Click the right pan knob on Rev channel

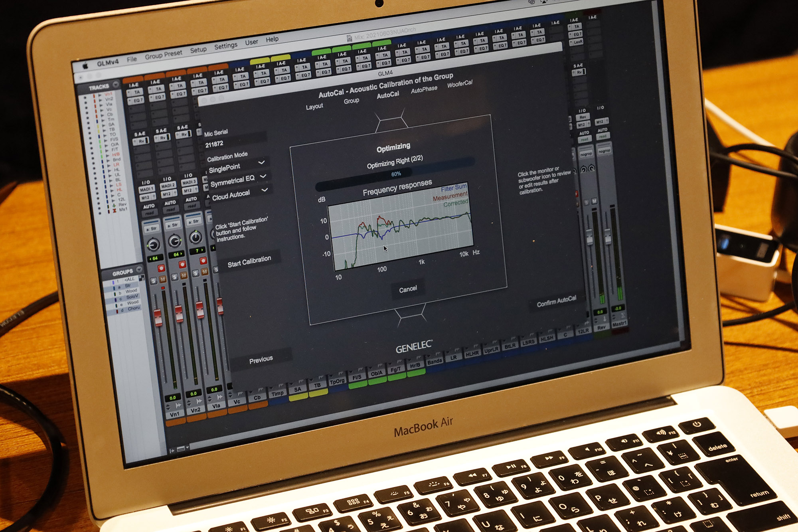click(x=592, y=168)
